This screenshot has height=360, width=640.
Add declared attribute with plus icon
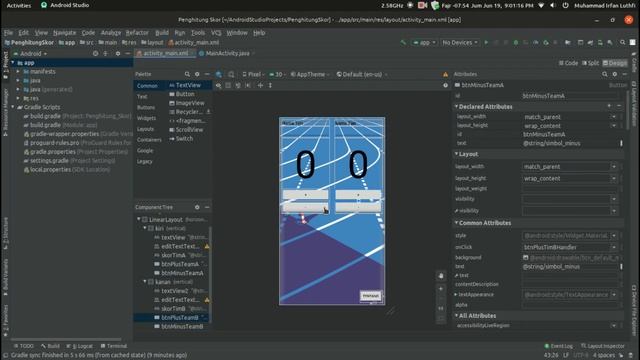click(x=609, y=106)
